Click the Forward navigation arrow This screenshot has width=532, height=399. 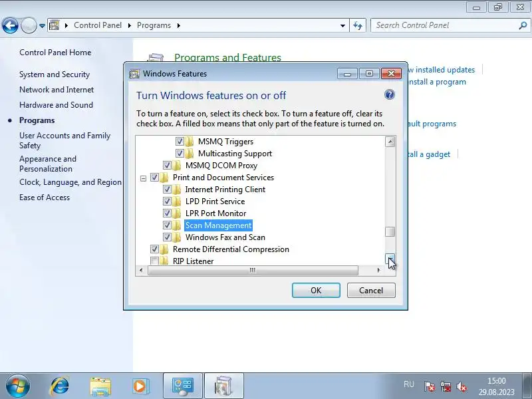tap(29, 25)
